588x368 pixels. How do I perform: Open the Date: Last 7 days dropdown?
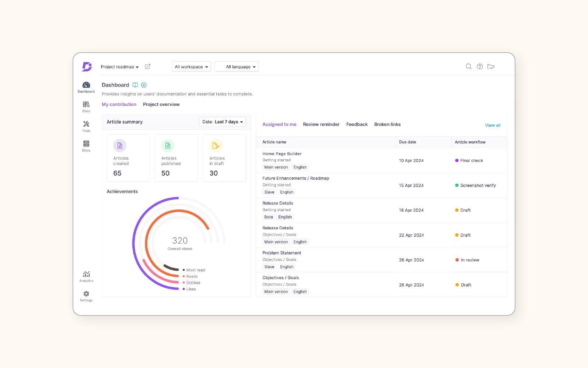(223, 122)
